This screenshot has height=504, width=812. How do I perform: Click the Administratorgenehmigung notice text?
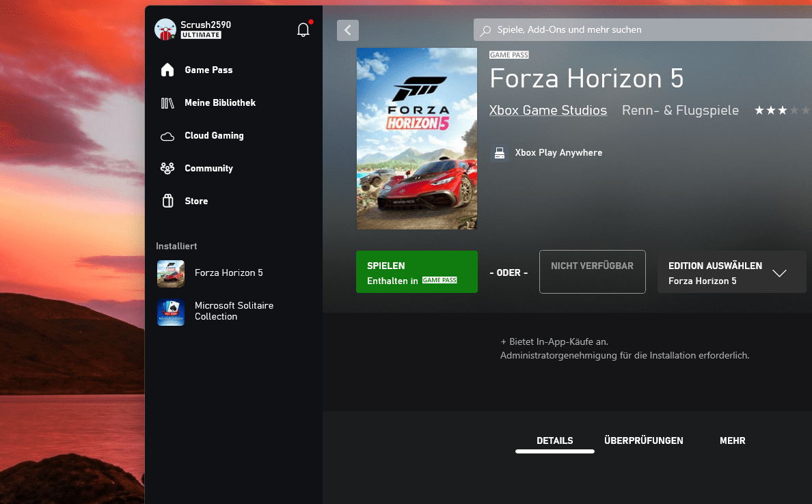[625, 356]
